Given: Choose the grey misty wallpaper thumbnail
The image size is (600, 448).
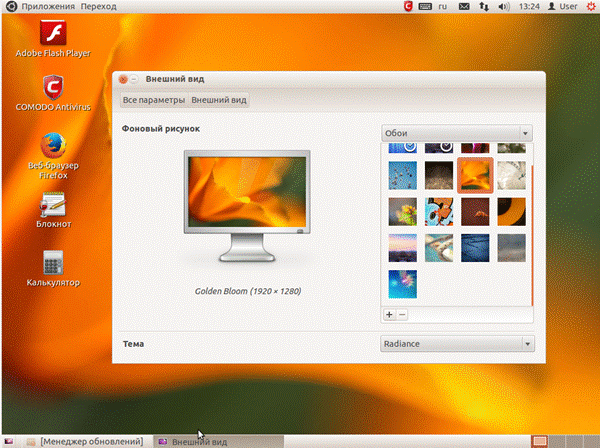Looking at the screenshot, I should [x=512, y=248].
